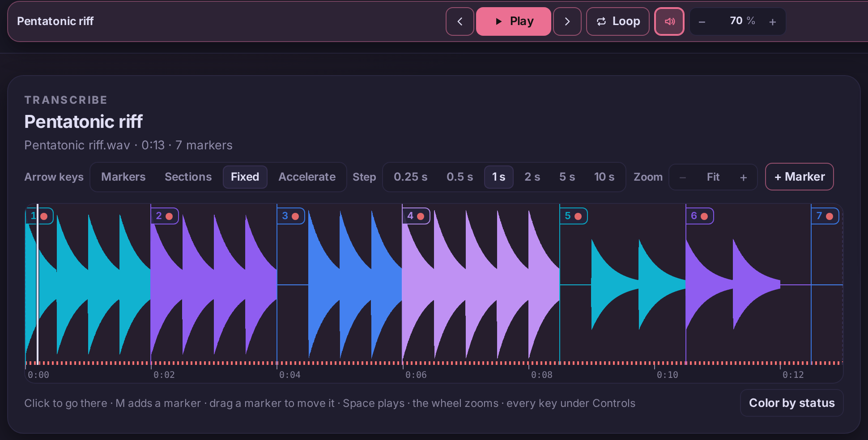Select marker 2 flag on the waveform
This screenshot has height=440, width=868.
coord(165,216)
